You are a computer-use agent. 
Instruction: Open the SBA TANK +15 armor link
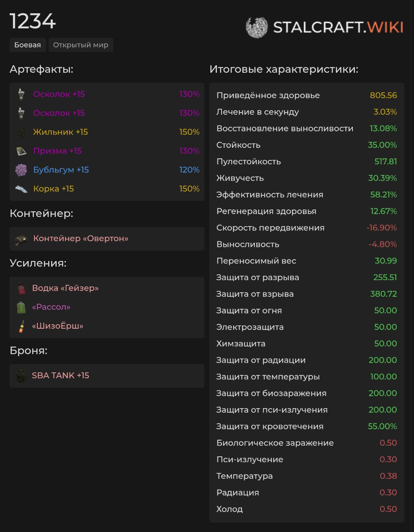tap(61, 375)
